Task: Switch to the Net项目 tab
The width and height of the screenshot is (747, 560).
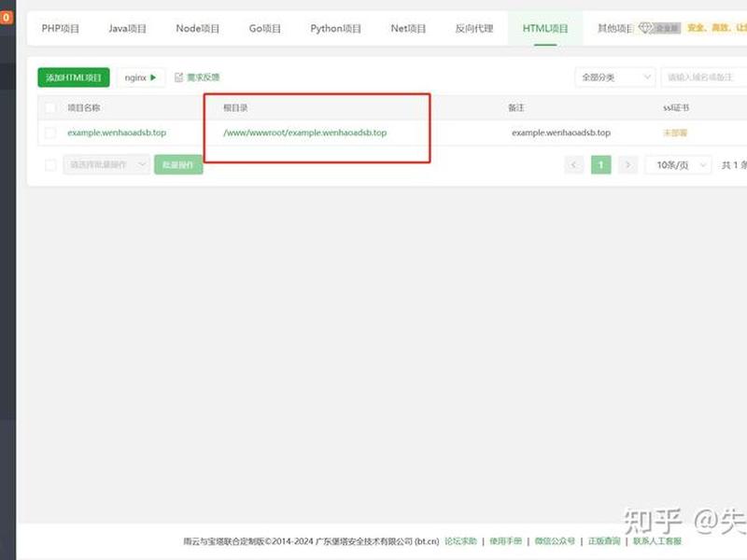Action: pyautogui.click(x=408, y=29)
